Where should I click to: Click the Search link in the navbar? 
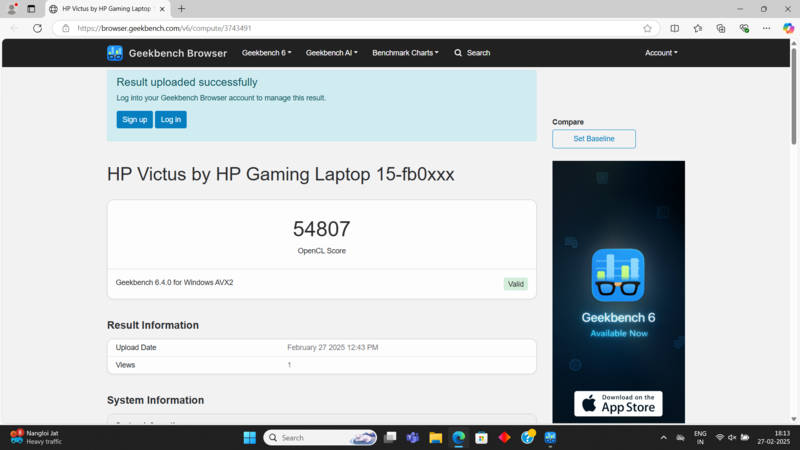(x=472, y=53)
